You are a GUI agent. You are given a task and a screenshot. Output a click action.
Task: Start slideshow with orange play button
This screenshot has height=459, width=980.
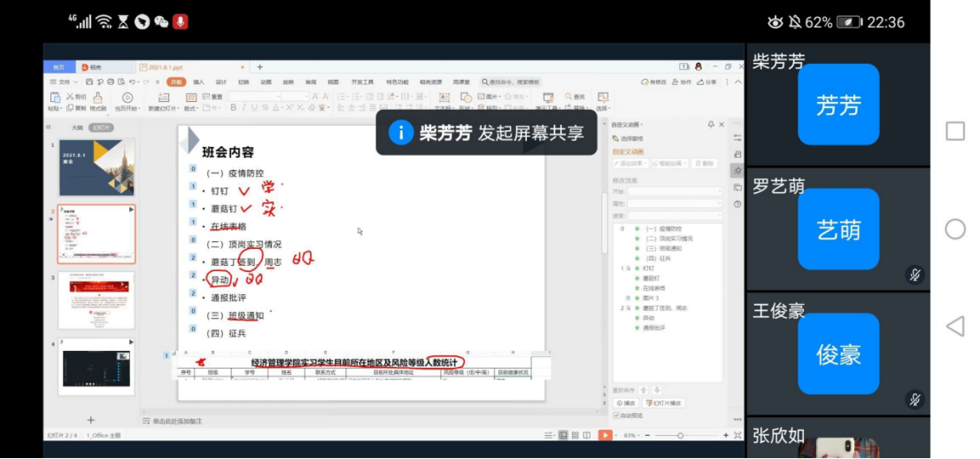[605, 435]
